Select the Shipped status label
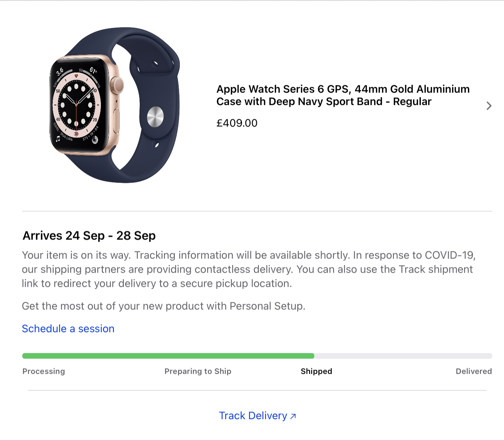The width and height of the screenshot is (504, 440). 316,371
